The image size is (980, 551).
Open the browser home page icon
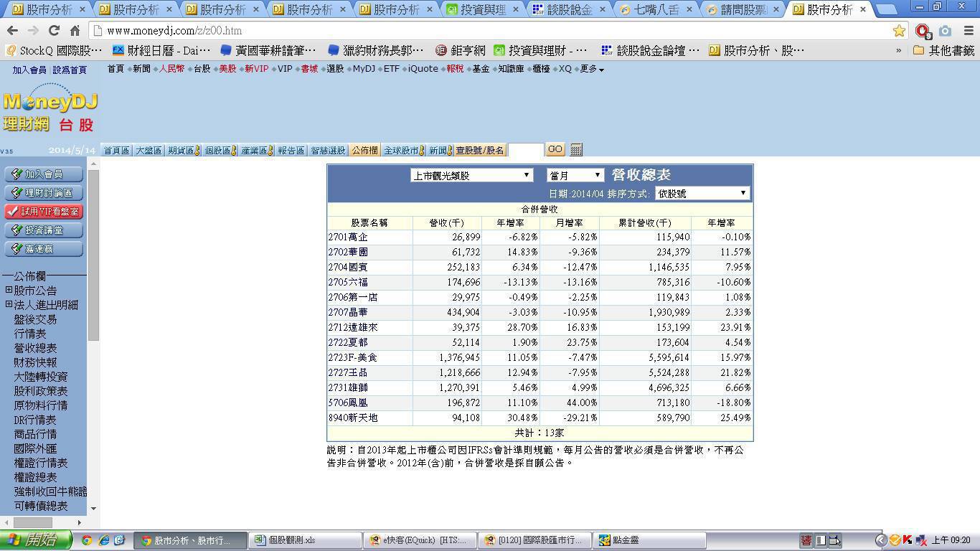(x=75, y=31)
